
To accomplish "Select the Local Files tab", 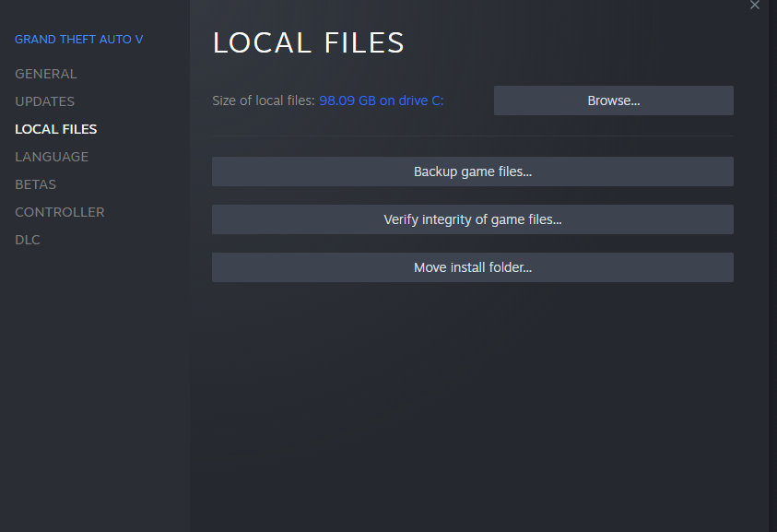I will pos(56,129).
